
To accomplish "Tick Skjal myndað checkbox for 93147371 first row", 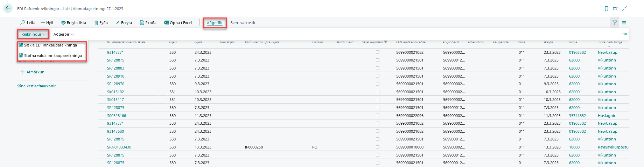I will (x=377, y=52).
